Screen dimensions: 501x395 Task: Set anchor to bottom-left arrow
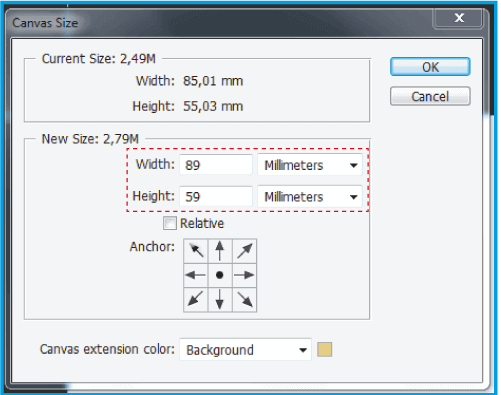coord(196,299)
